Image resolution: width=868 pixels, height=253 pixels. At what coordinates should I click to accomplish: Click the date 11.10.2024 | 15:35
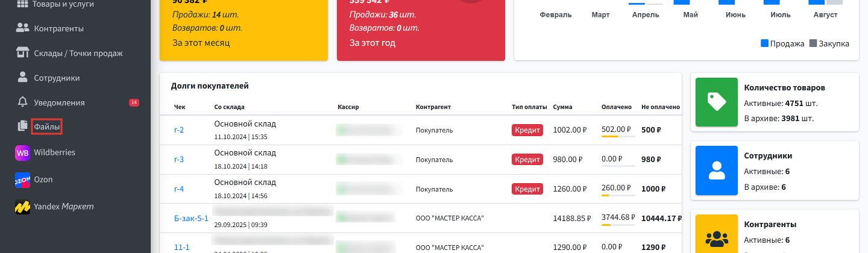point(241,137)
